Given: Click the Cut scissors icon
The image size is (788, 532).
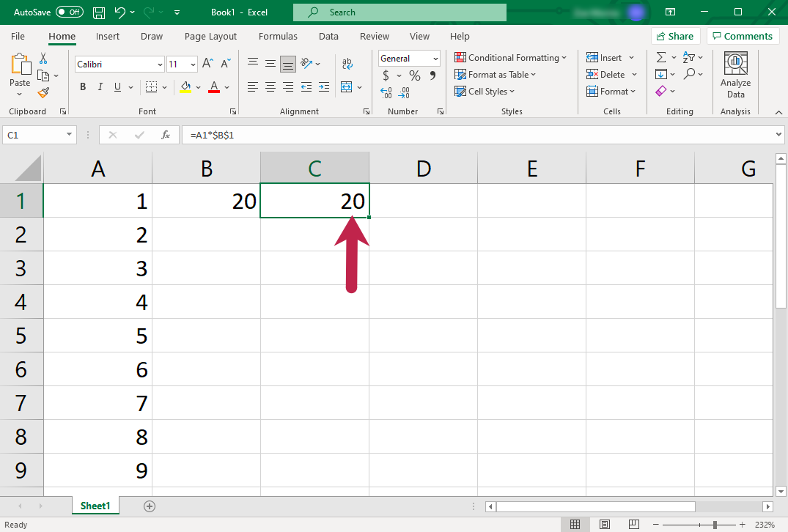Looking at the screenshot, I should (x=43, y=59).
